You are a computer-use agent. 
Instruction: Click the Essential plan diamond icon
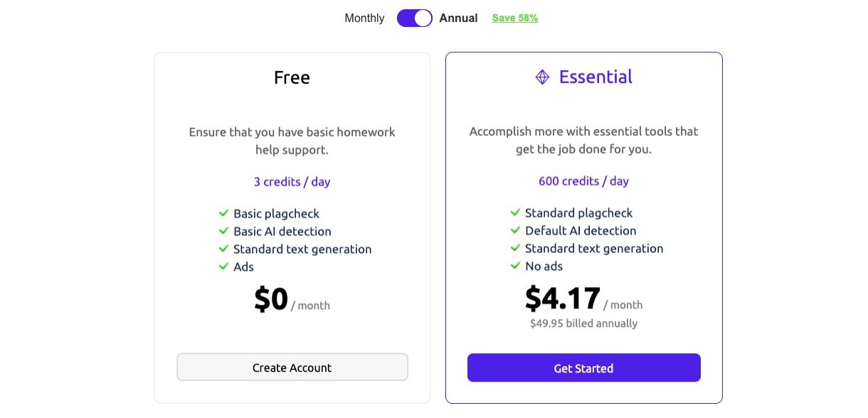pyautogui.click(x=542, y=77)
